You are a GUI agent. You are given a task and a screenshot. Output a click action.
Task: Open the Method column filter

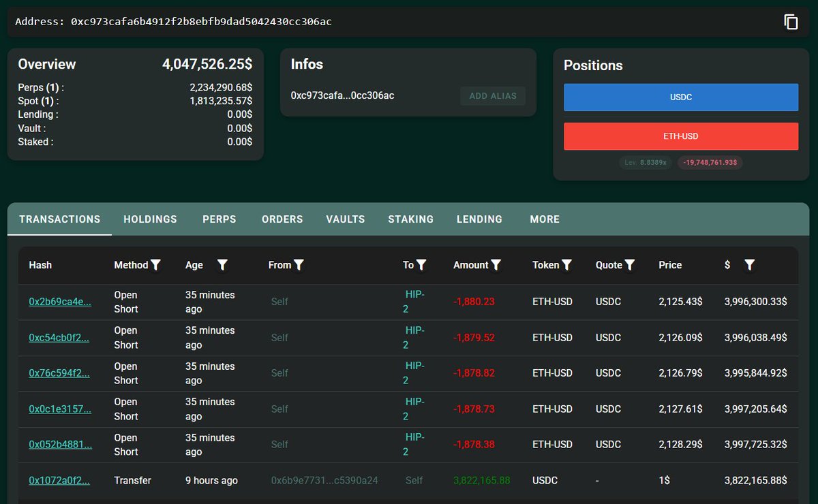pyautogui.click(x=157, y=265)
